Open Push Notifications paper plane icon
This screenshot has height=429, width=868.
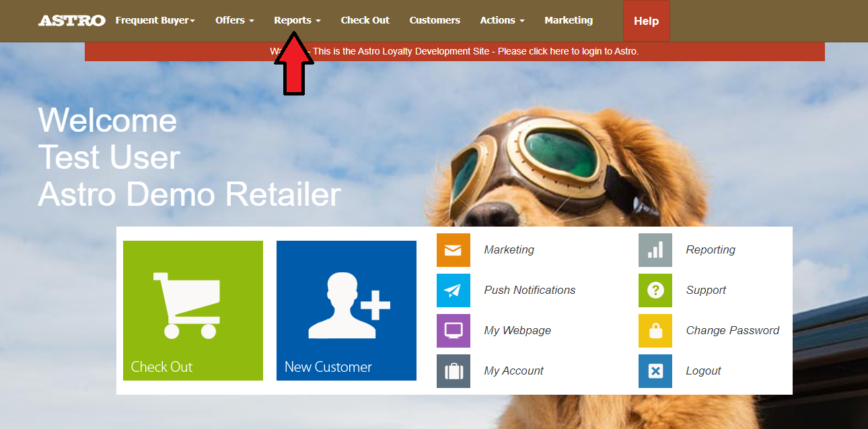point(453,290)
